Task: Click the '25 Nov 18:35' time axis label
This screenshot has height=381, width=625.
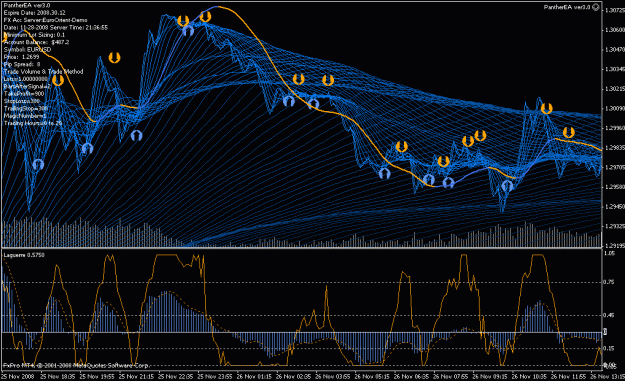Action: click(x=57, y=377)
